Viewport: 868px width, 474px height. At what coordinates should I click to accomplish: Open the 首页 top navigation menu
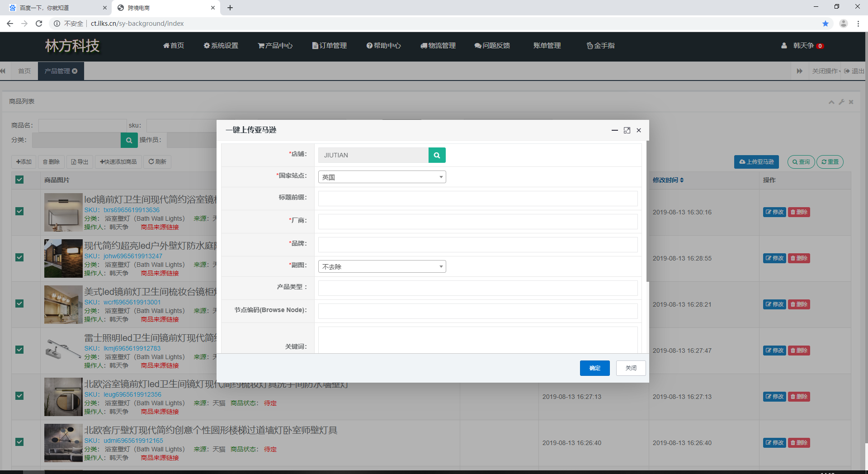pyautogui.click(x=174, y=46)
